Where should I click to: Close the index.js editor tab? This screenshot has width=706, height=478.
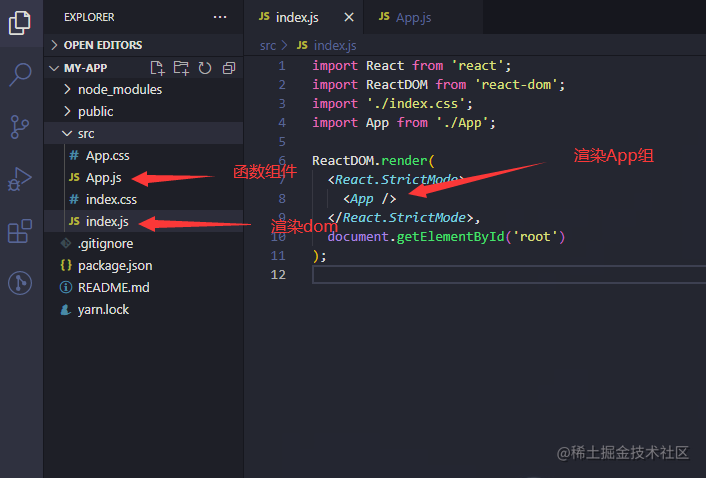tap(348, 17)
